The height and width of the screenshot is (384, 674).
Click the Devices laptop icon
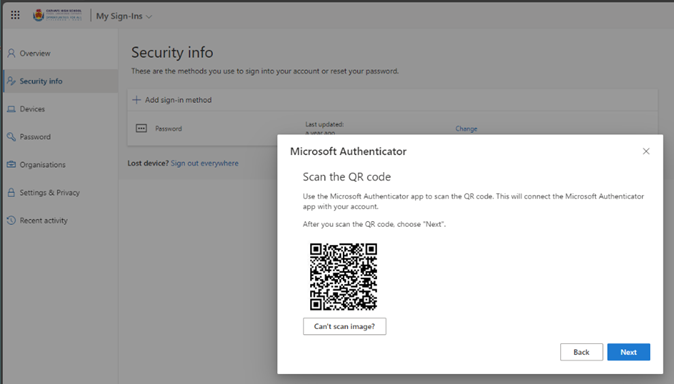pyautogui.click(x=11, y=109)
